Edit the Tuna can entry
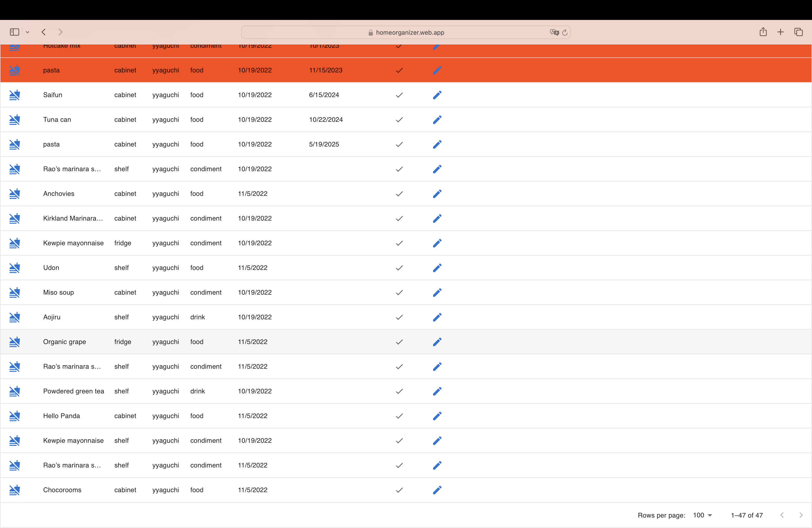Image resolution: width=812 pixels, height=528 pixels. [437, 120]
